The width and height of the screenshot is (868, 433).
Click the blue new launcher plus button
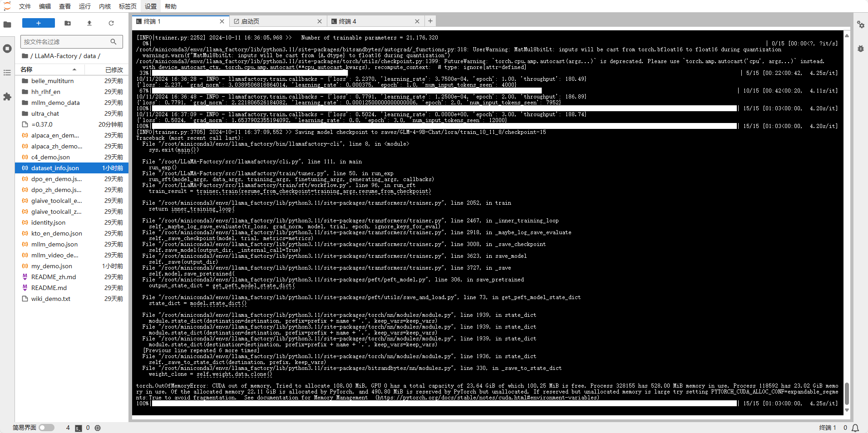(x=39, y=23)
